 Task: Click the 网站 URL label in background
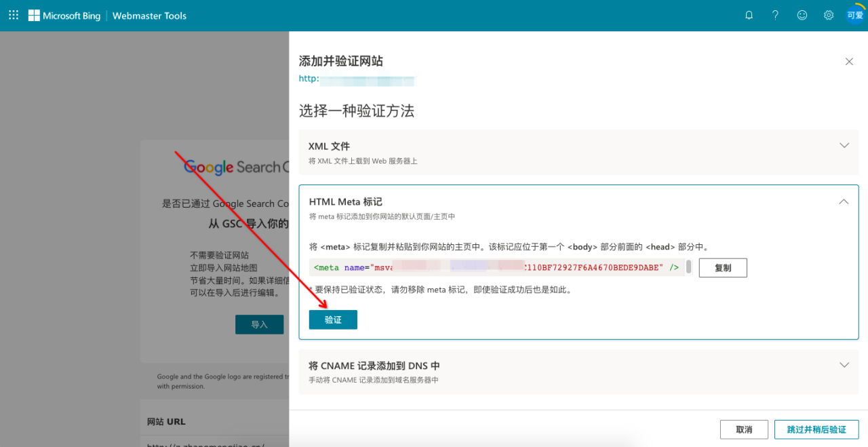pyautogui.click(x=166, y=421)
